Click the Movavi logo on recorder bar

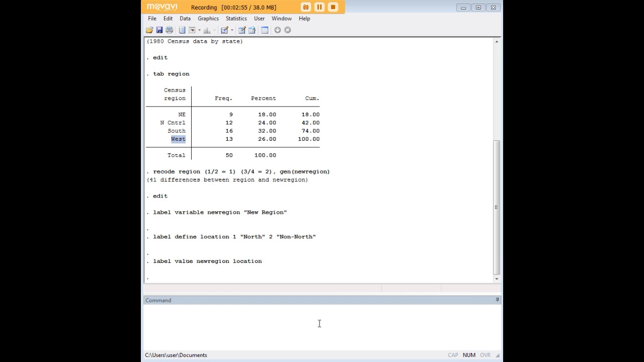click(162, 7)
